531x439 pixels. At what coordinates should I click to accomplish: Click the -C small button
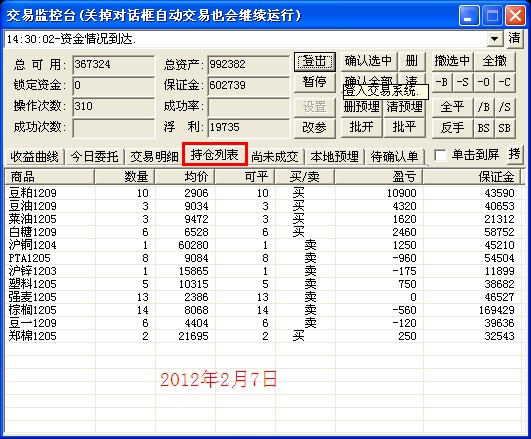(x=505, y=82)
